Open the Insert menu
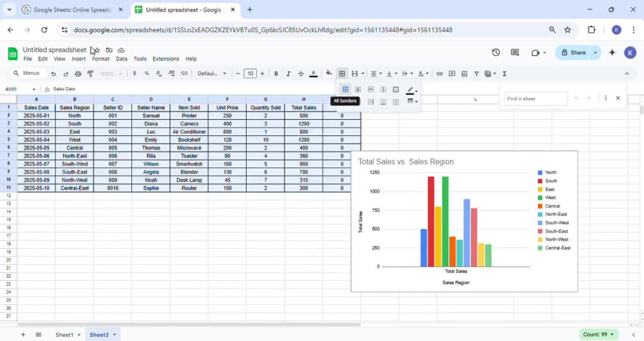644x341 pixels. coord(79,59)
